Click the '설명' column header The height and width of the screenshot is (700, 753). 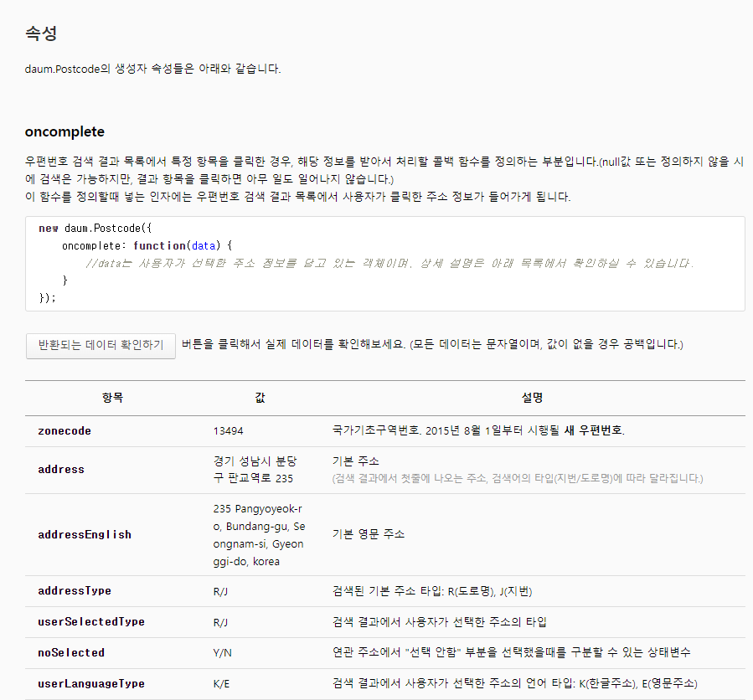pyautogui.click(x=532, y=398)
